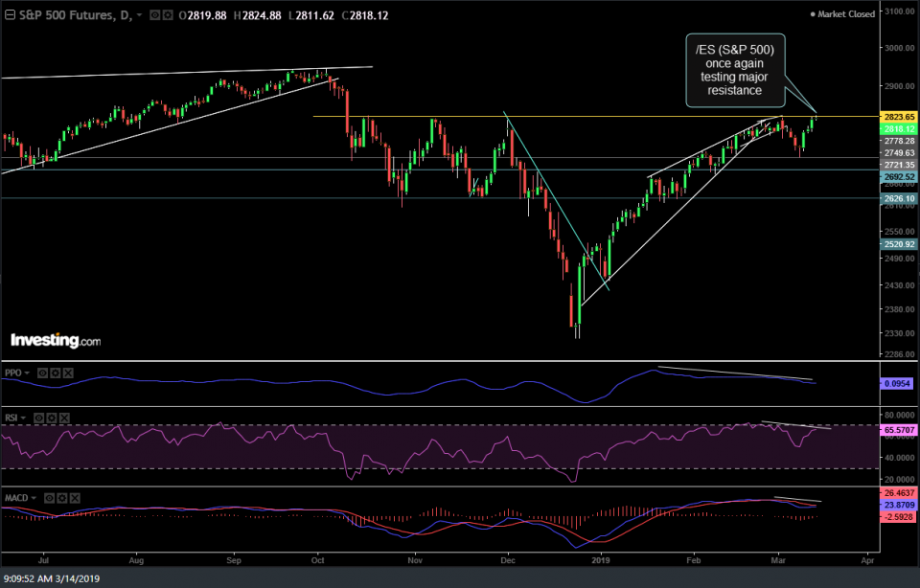
Task: Open the timeframe dropdown next to D
Action: coord(139,14)
